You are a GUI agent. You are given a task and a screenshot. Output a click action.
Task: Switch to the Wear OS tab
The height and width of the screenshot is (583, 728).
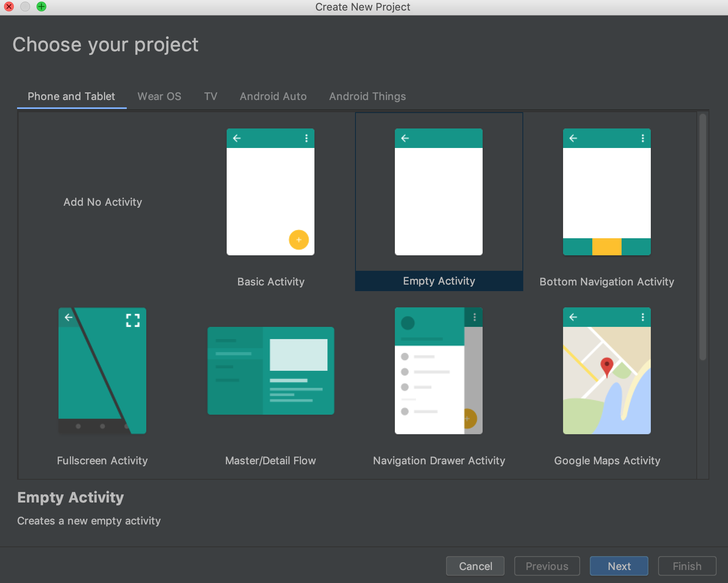point(159,96)
